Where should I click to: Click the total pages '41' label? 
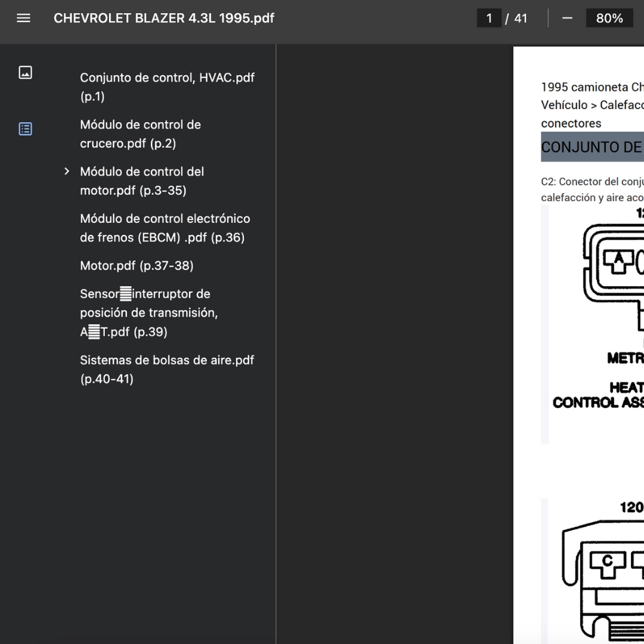[x=521, y=18]
